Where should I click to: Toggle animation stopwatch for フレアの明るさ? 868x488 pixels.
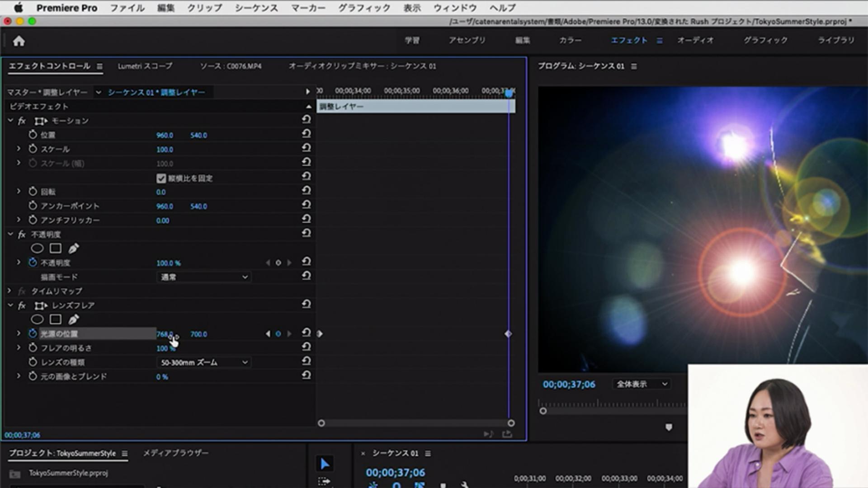(33, 347)
